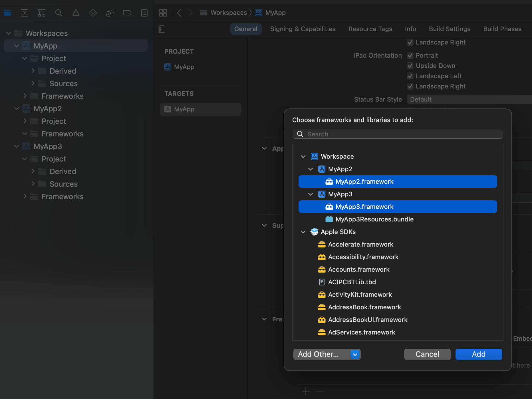Screen dimensions: 532x399
Task: Open the Resource Tags tab
Action: pos(370,29)
